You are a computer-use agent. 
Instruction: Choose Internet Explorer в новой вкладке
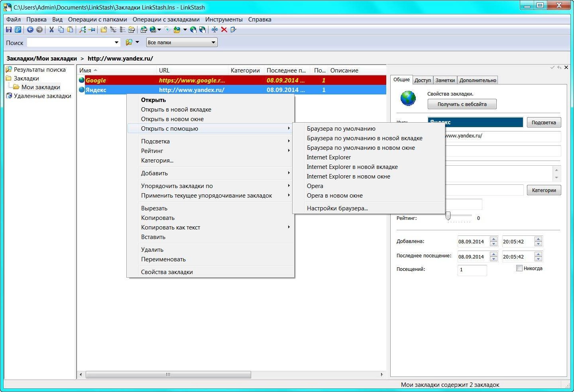(368, 167)
